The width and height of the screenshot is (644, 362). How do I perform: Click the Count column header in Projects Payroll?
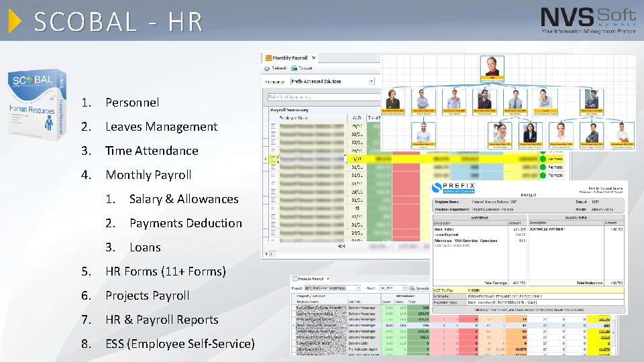[386, 302]
